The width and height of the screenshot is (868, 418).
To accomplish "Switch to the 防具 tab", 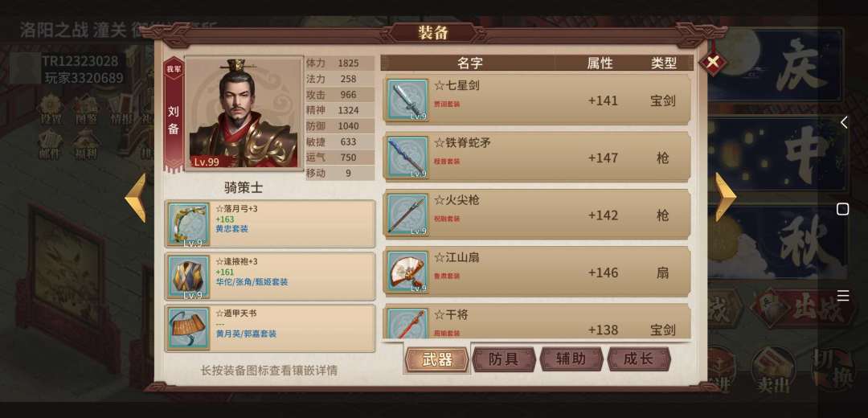I will (504, 359).
